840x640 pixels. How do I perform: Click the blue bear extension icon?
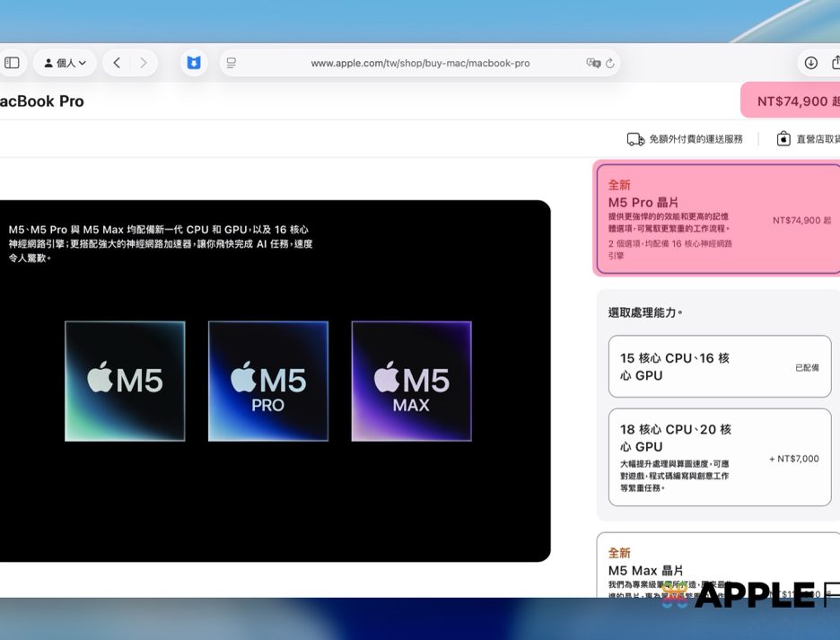pyautogui.click(x=193, y=63)
